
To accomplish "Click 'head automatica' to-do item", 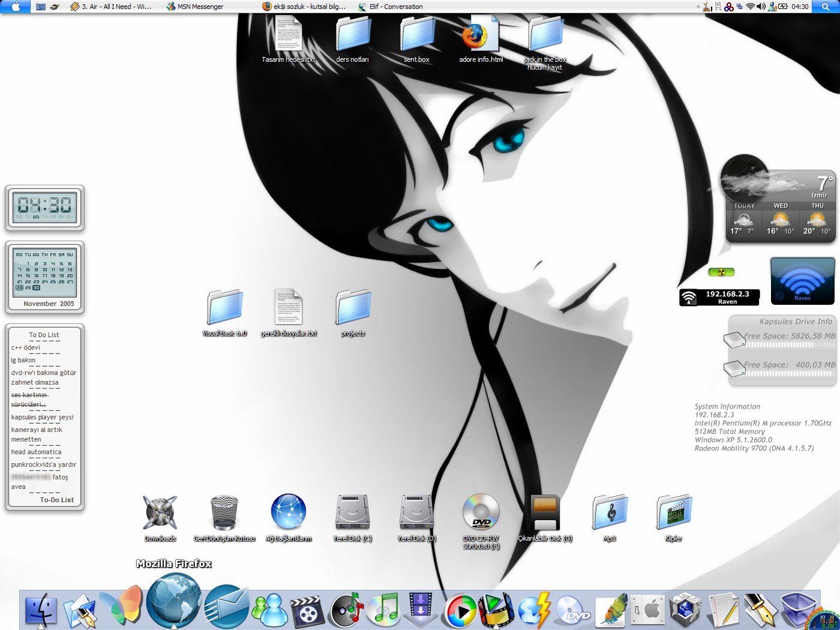I will 36,452.
